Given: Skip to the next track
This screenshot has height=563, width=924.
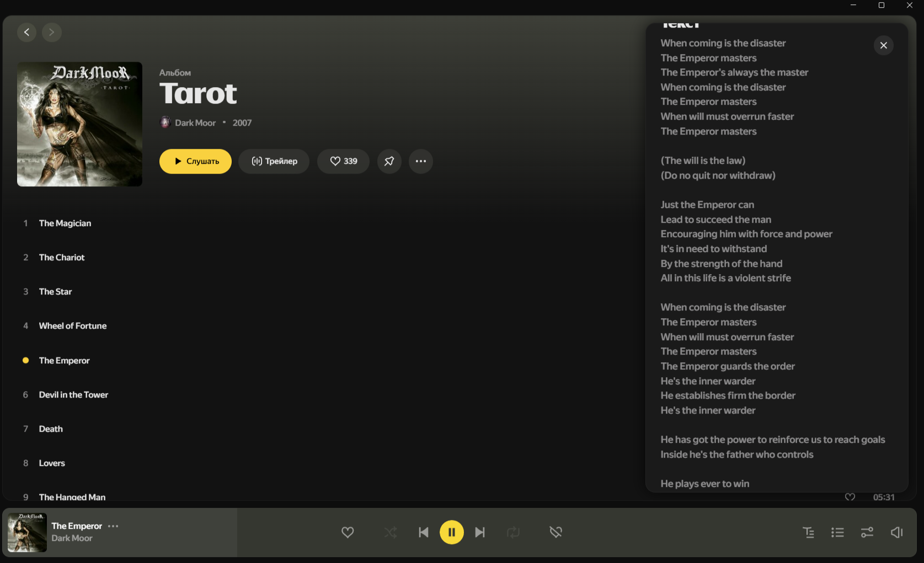Looking at the screenshot, I should (480, 532).
